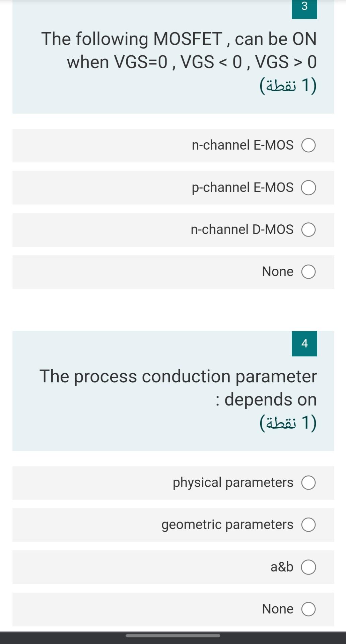The image size is (346, 644).
Task: Tap the process conduction parameter question text
Action: point(178,387)
